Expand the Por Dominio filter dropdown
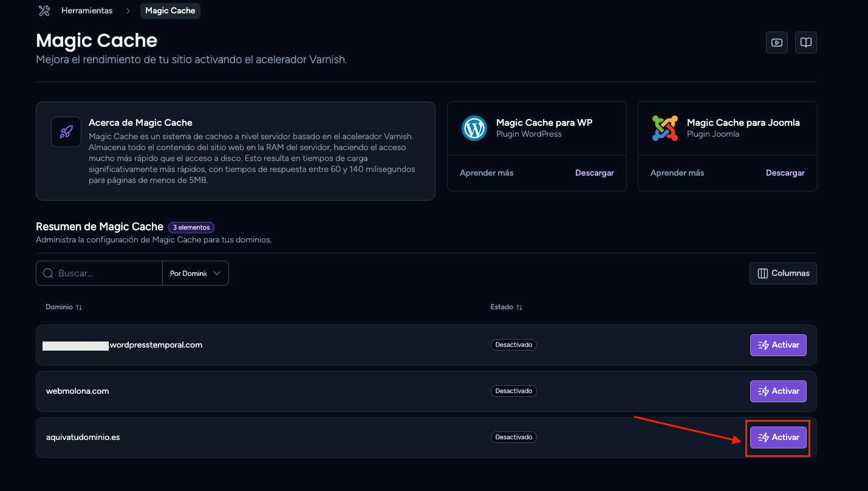868x491 pixels. 196,273
